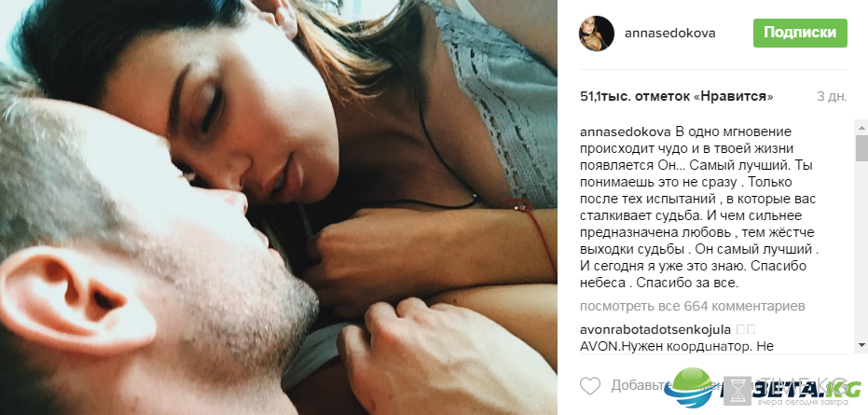Image resolution: width=868 pixels, height=415 pixels.
Task: Click the Gazeta.kg globe logo
Action: [x=690, y=387]
